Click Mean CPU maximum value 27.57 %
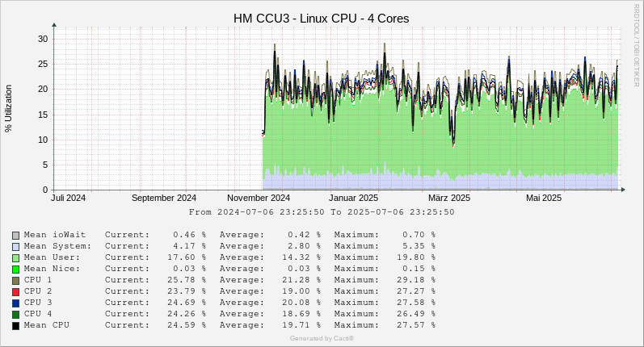Screen dimensions: 644x347 pos(416,325)
